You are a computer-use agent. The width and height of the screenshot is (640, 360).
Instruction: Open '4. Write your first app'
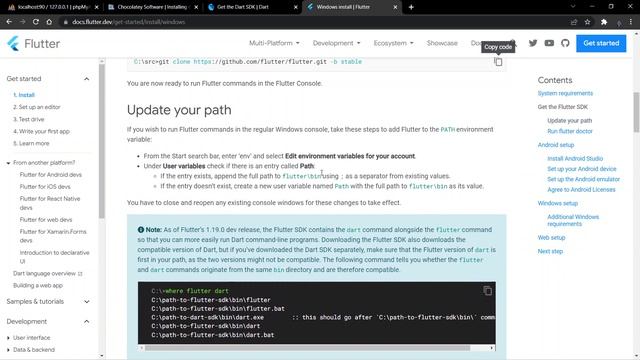[x=41, y=131]
